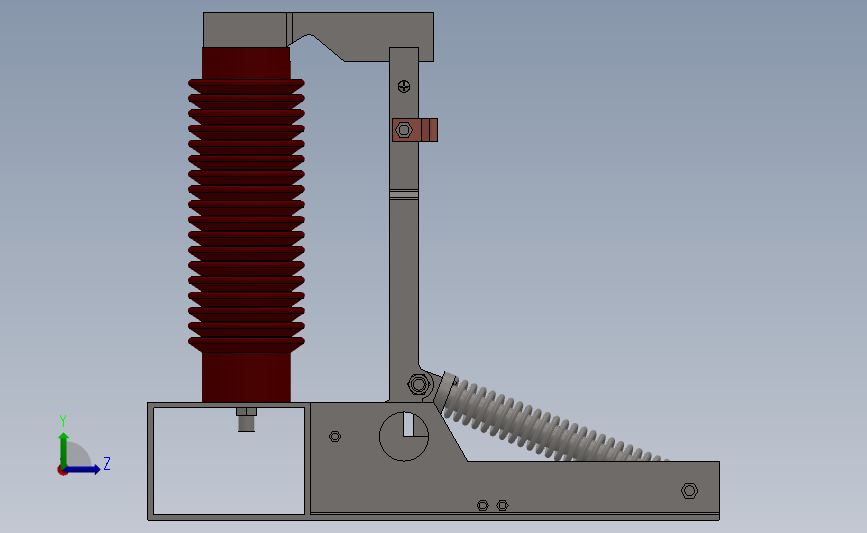This screenshot has width=867, height=533.
Task: Select the hex bolt on the red clamp block
Action: coord(404,130)
